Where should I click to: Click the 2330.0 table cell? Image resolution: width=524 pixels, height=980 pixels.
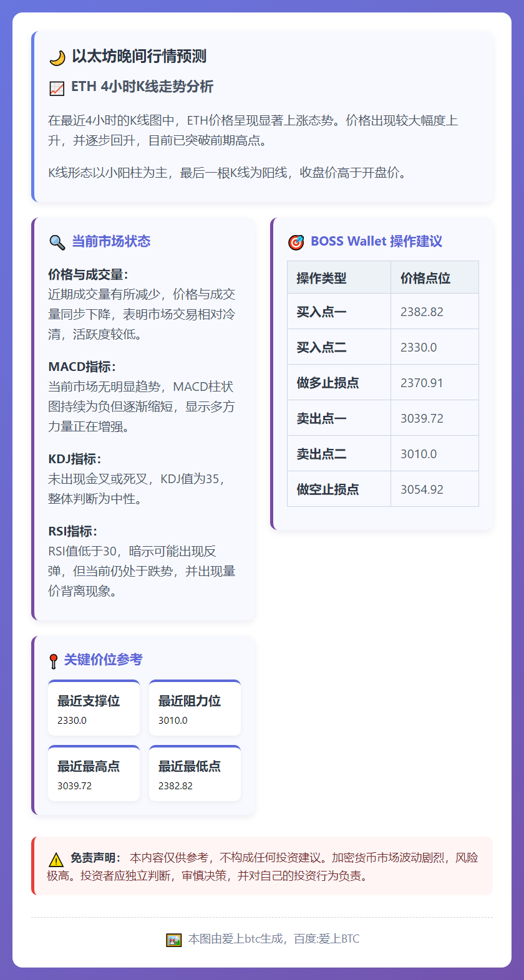tap(435, 347)
